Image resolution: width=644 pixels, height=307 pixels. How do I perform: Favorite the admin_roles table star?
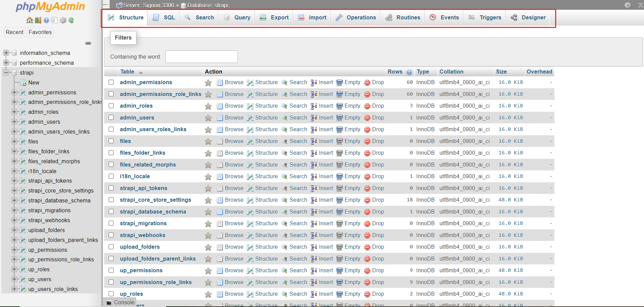coord(208,106)
